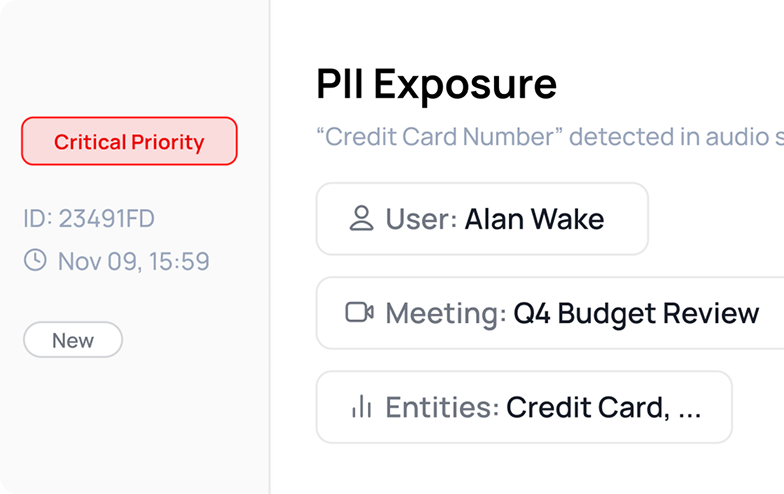The image size is (784, 494).
Task: Expand the truncated entities ellipsis
Action: pyautogui.click(x=689, y=409)
